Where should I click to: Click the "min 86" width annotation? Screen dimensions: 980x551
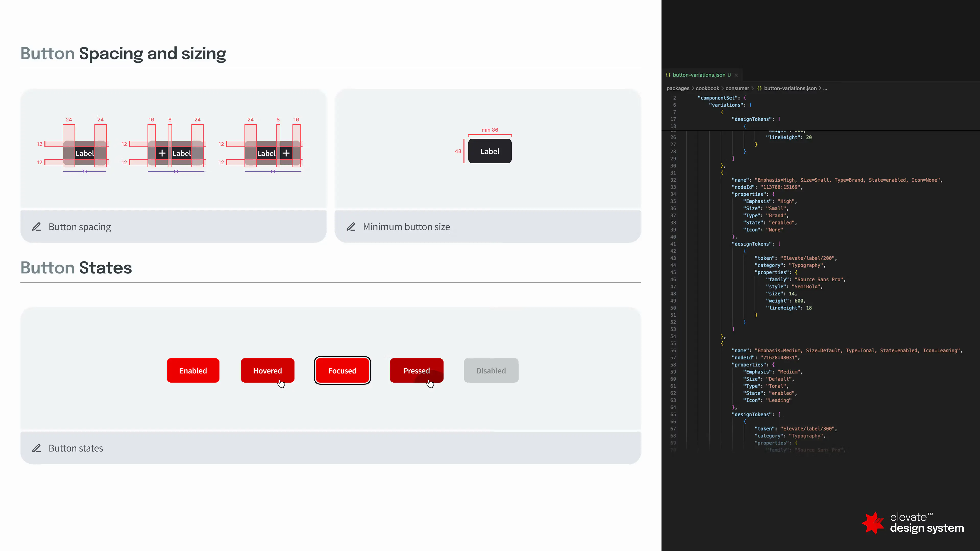[x=490, y=130]
